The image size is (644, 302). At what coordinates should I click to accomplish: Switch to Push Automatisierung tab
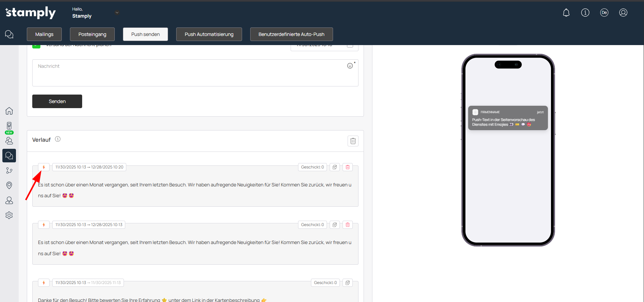209,34
